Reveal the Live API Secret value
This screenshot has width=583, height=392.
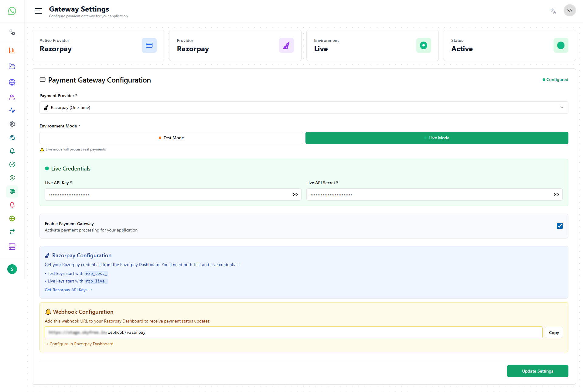tap(556, 194)
